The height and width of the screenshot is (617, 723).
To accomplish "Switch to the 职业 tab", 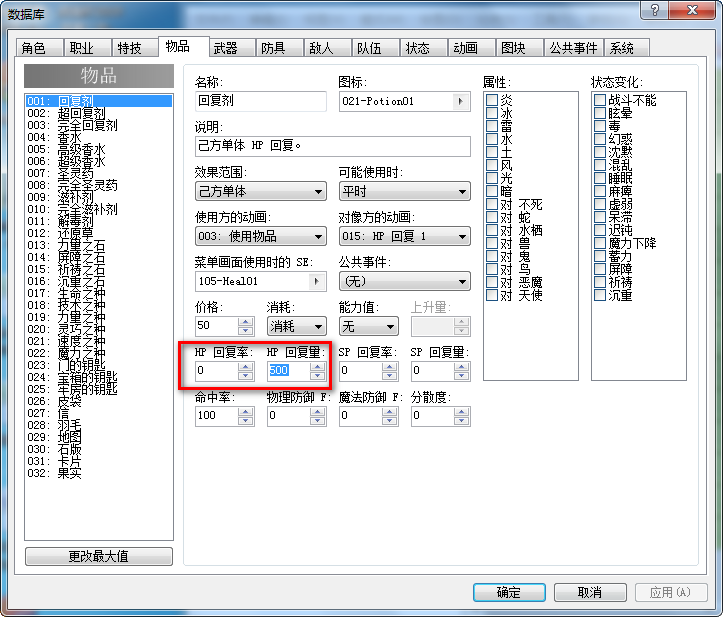I will 87,48.
